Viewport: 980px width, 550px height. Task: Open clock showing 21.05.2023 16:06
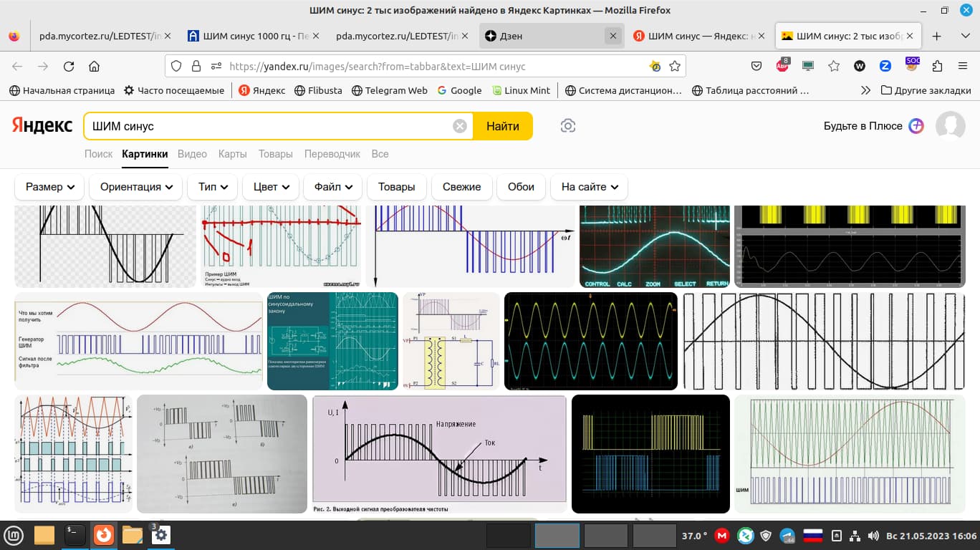click(x=931, y=536)
